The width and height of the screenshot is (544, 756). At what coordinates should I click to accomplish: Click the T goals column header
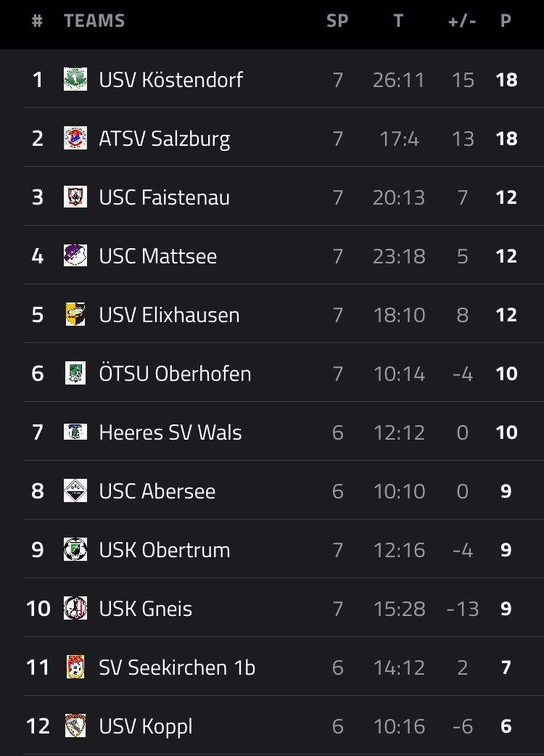[398, 21]
